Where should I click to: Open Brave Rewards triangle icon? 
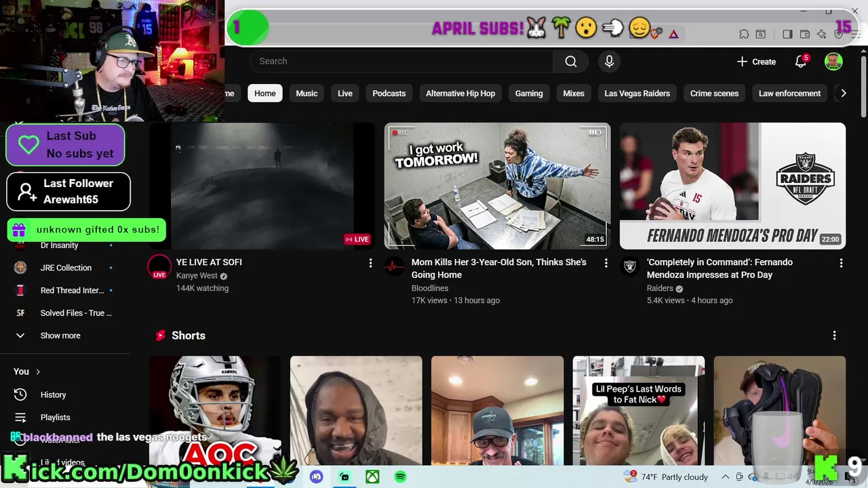pos(673,34)
